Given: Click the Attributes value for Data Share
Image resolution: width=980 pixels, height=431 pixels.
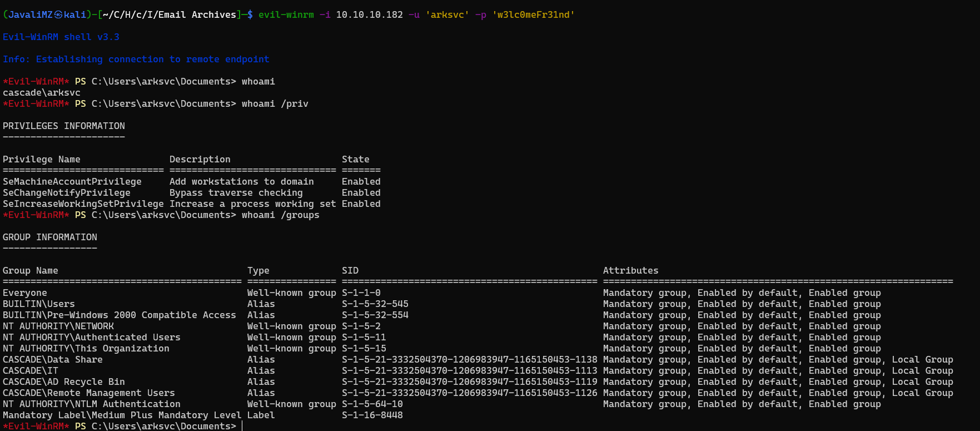Looking at the screenshot, I should coord(778,359).
